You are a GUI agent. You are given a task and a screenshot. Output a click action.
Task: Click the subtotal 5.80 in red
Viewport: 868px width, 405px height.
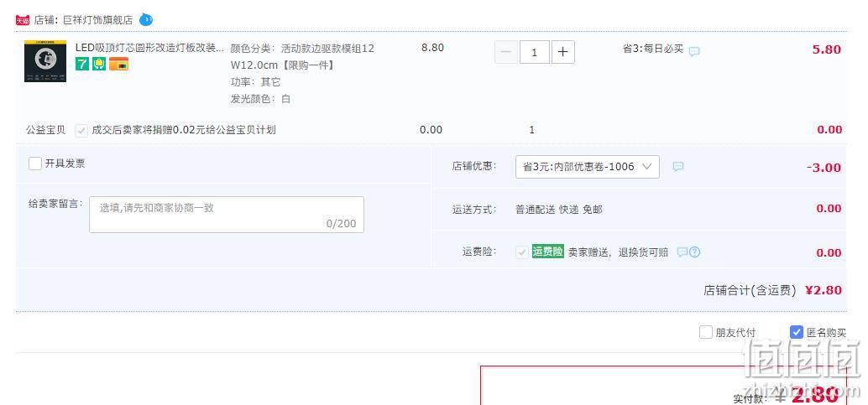(x=827, y=49)
